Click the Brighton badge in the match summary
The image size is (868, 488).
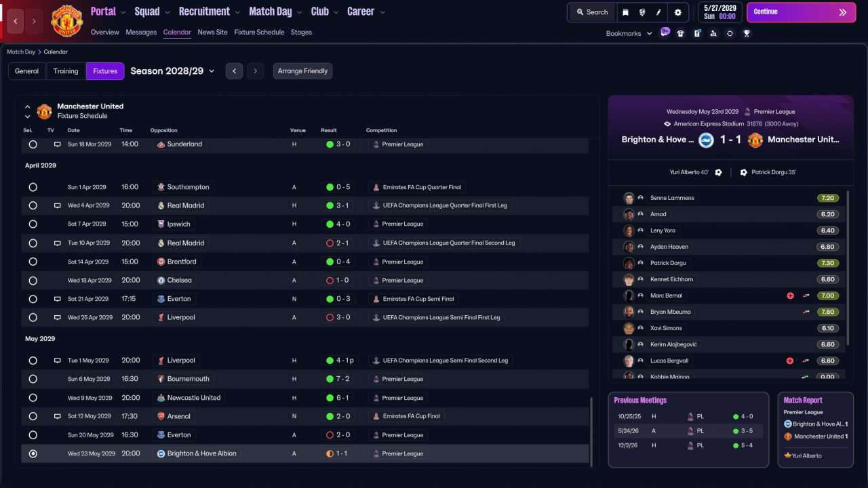point(707,140)
